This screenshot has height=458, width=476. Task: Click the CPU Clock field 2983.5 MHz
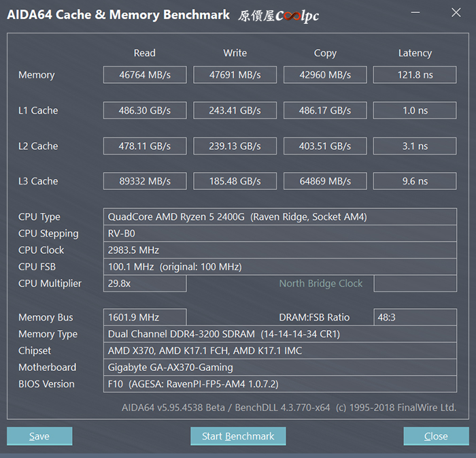[x=280, y=250]
